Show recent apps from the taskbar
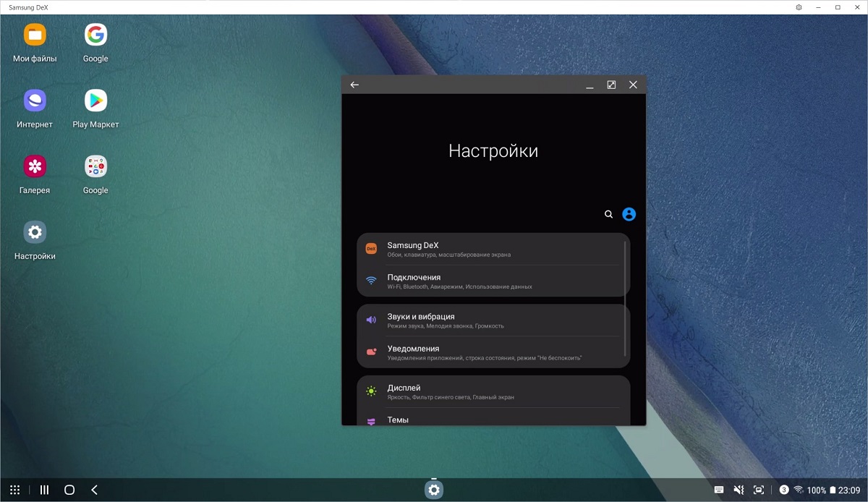The width and height of the screenshot is (868, 502). [x=44, y=490]
